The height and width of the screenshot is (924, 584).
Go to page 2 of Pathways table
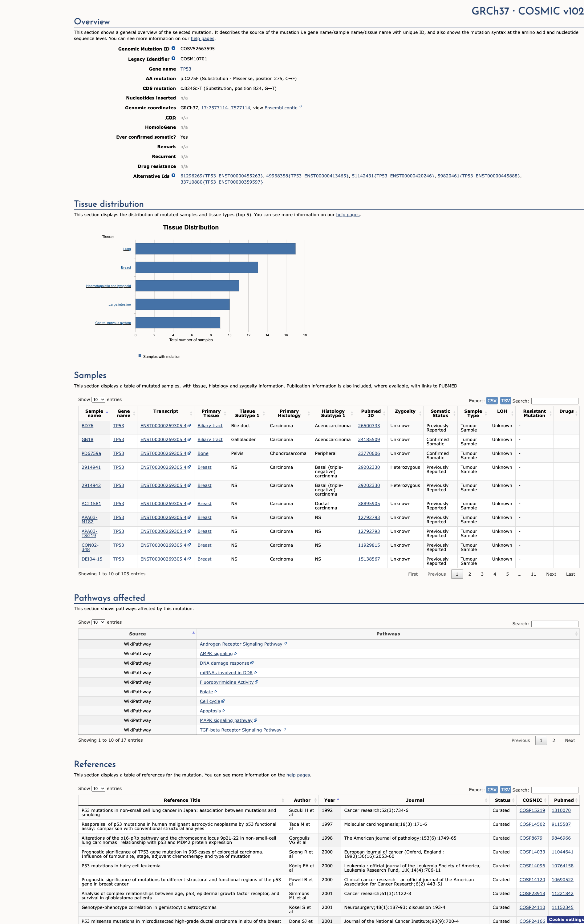(554, 740)
